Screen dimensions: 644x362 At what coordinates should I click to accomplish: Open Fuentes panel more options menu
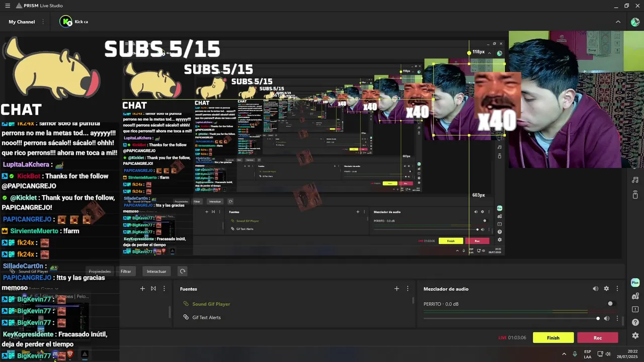pyautogui.click(x=408, y=289)
